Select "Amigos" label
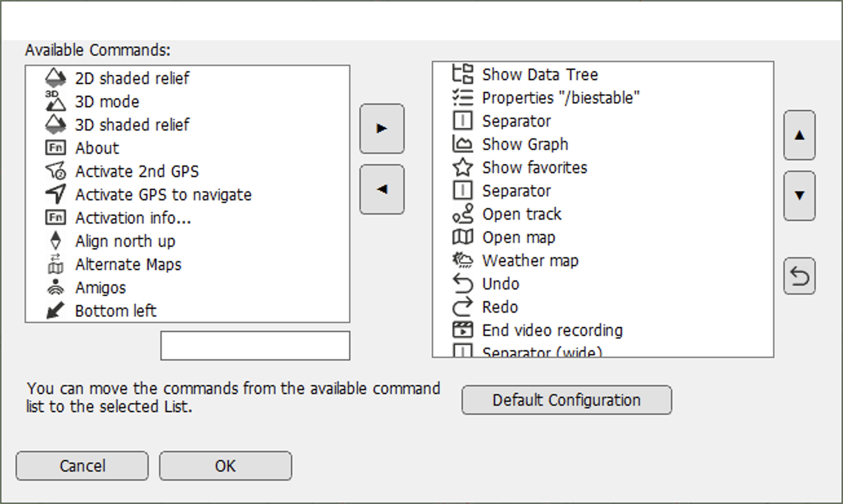843x504 pixels. 100,288
